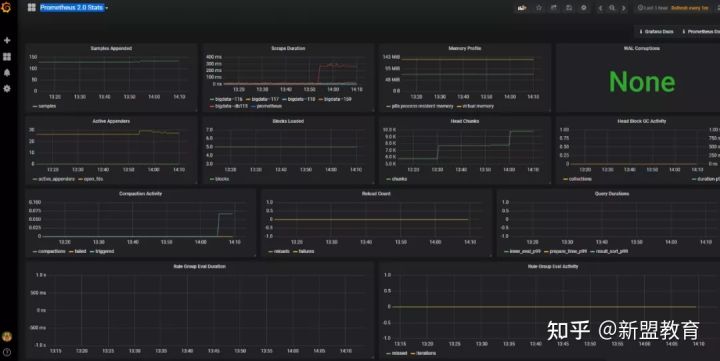Open Query Durations panel title menu

click(x=612, y=194)
